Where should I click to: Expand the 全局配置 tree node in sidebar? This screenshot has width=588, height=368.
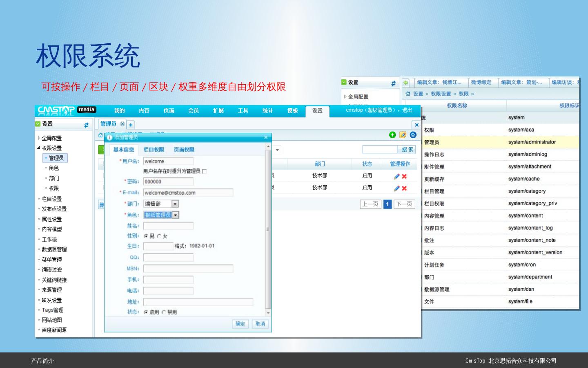(39, 138)
